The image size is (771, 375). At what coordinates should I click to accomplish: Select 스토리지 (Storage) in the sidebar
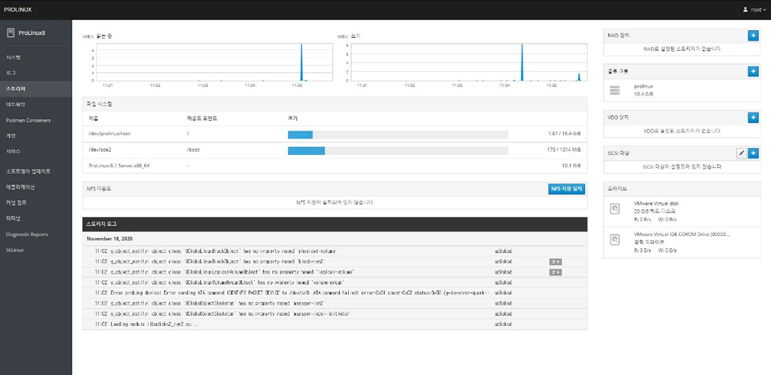[36, 89]
